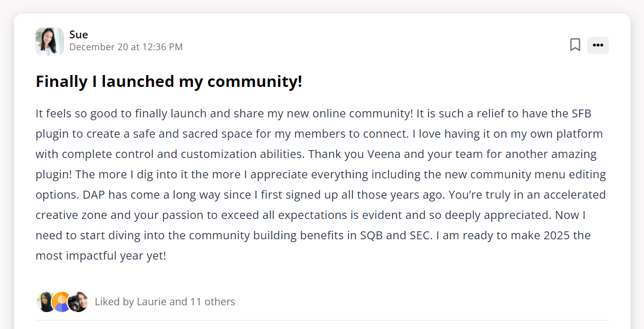Screen dimensions: 644x329
Task: Click "11 others" in the likes line
Action: tap(213, 302)
